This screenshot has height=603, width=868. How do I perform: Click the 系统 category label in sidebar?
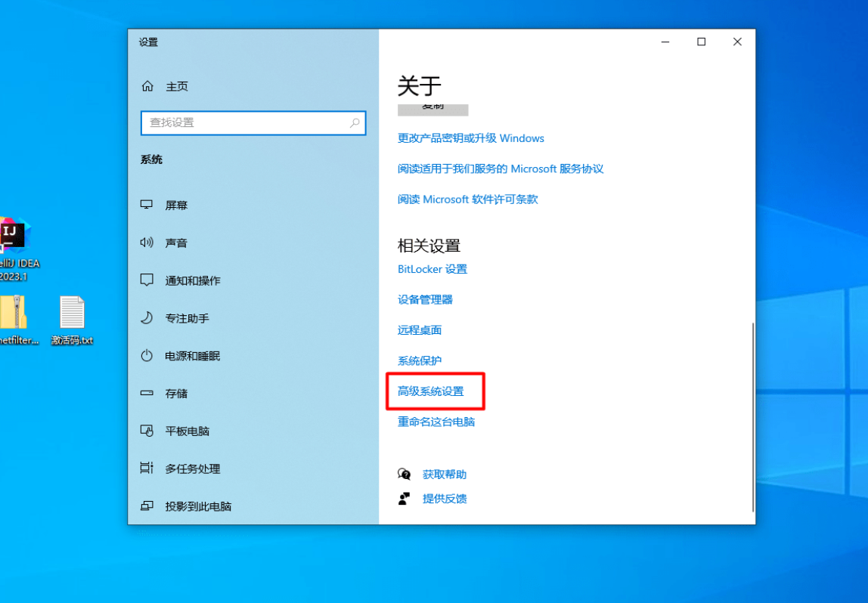pyautogui.click(x=151, y=160)
